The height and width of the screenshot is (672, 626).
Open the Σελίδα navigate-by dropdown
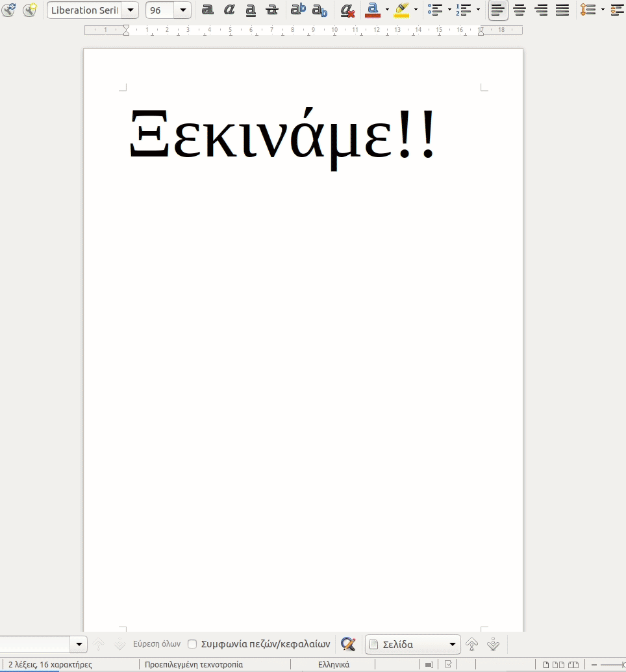pos(412,644)
